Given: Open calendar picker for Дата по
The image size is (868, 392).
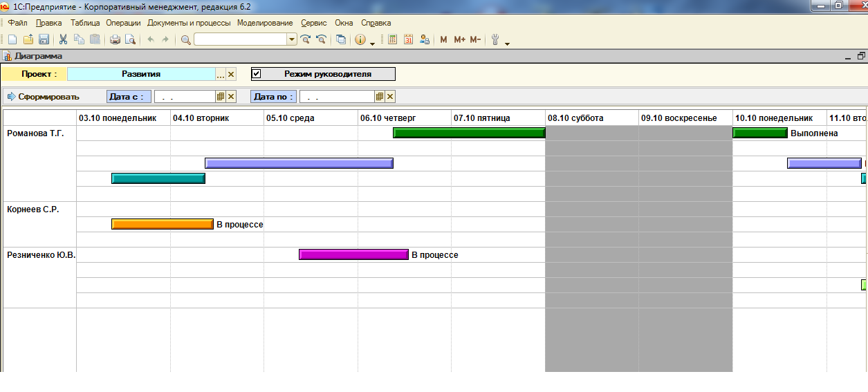Looking at the screenshot, I should pos(380,97).
